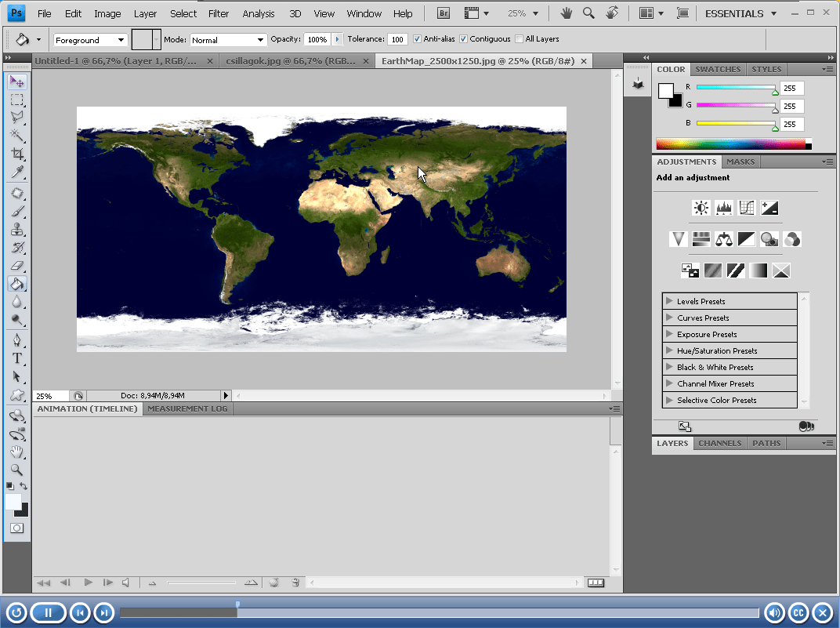Disable the Contiguous checkbox
The height and width of the screenshot is (628, 840).
click(x=463, y=39)
